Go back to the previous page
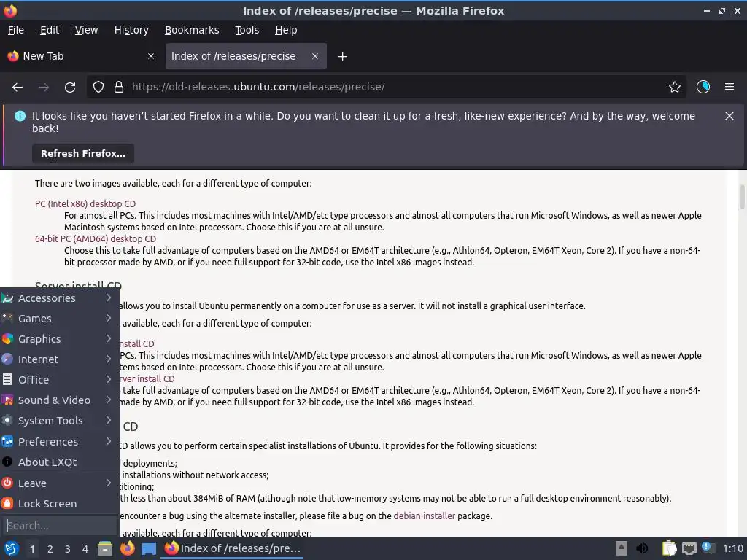 tap(18, 87)
